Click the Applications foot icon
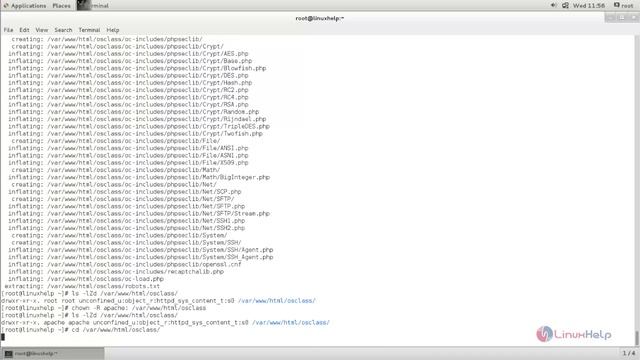 tap(6, 6)
